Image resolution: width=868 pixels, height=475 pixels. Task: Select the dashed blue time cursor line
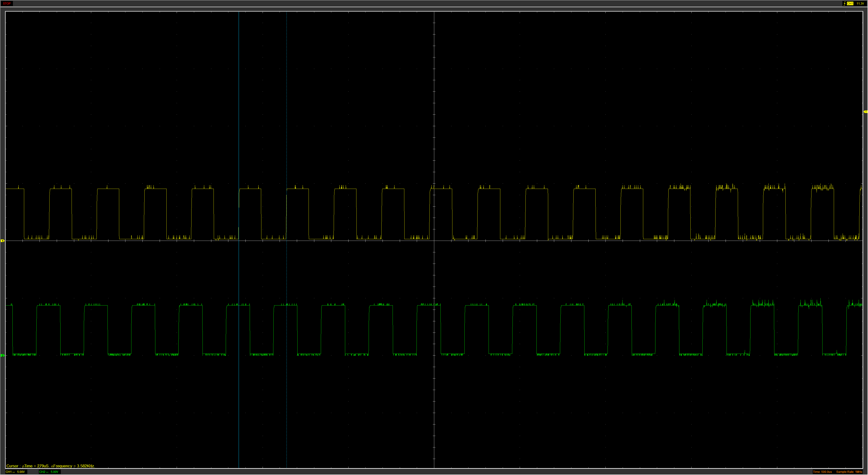coord(286,101)
